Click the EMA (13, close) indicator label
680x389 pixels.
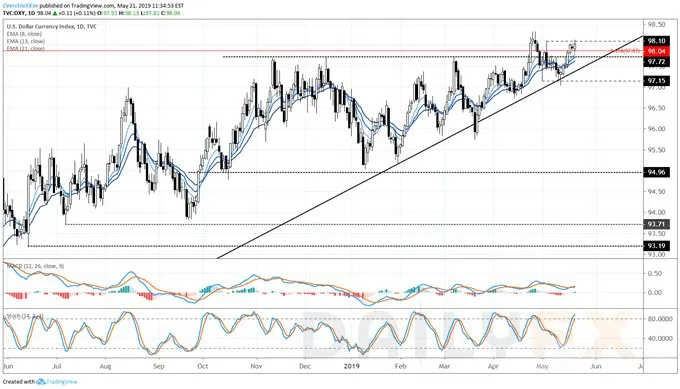tap(25, 41)
